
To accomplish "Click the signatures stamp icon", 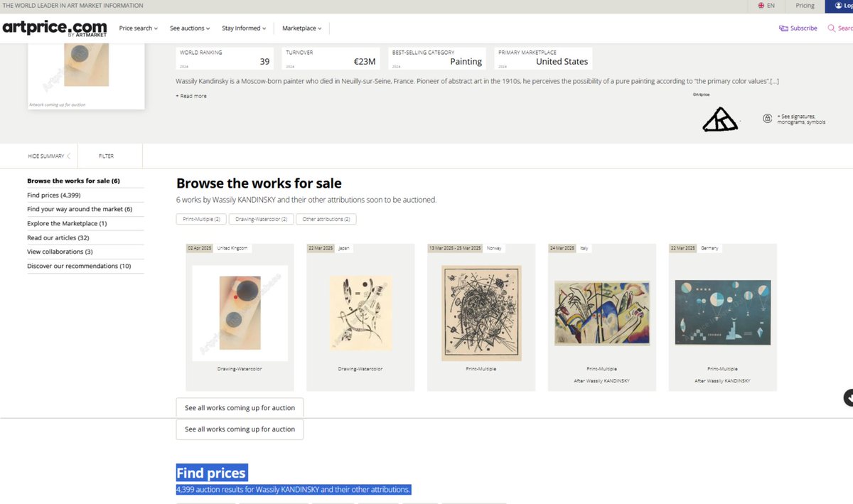I will pyautogui.click(x=767, y=119).
